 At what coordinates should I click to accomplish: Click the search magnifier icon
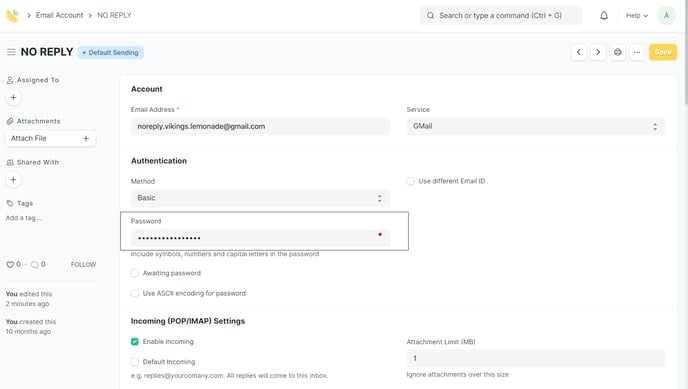click(430, 16)
